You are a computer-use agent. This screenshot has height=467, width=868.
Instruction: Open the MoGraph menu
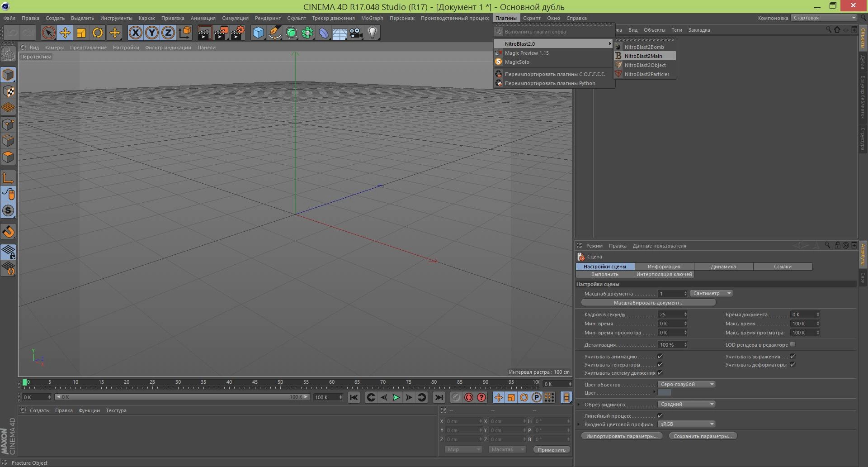pos(372,18)
